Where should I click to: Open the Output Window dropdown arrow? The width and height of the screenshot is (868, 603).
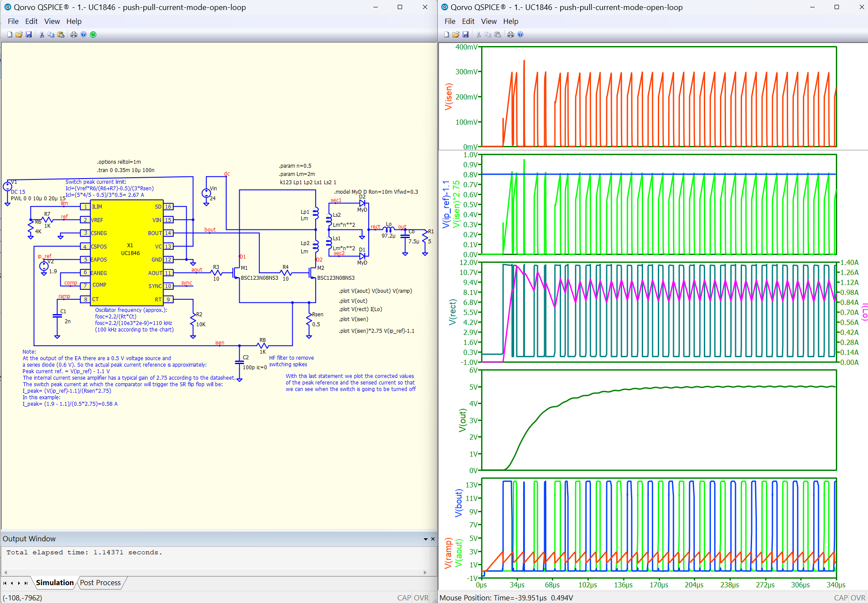pyautogui.click(x=426, y=539)
